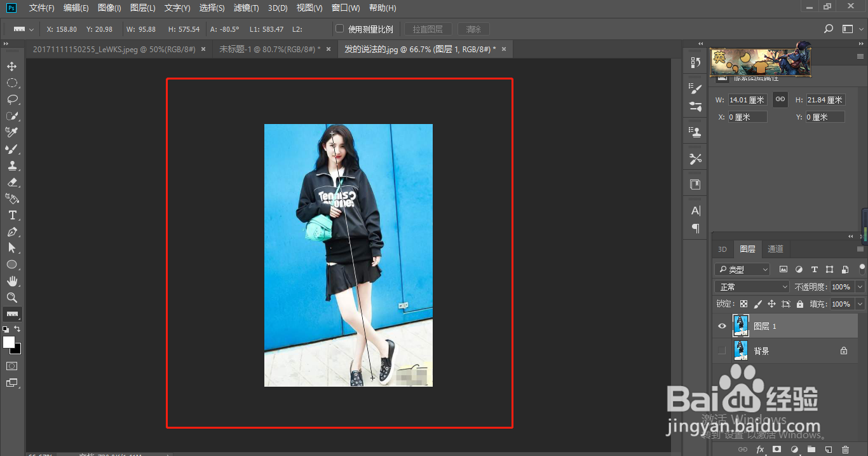Image resolution: width=868 pixels, height=456 pixels.
Task: Expand the collapsed toolbar arrows
Action: pyautogui.click(x=6, y=44)
